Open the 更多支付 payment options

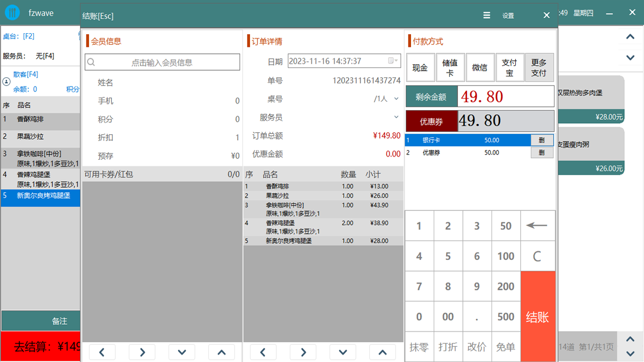(539, 67)
